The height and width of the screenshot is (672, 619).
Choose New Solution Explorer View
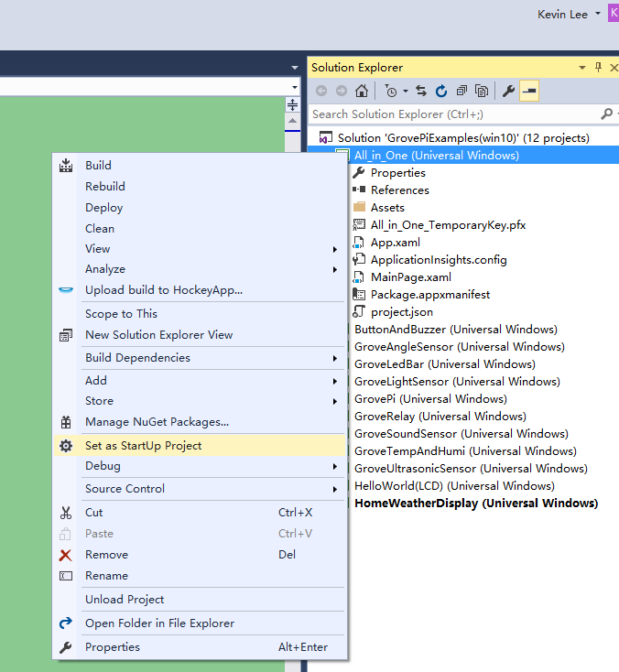pyautogui.click(x=200, y=335)
